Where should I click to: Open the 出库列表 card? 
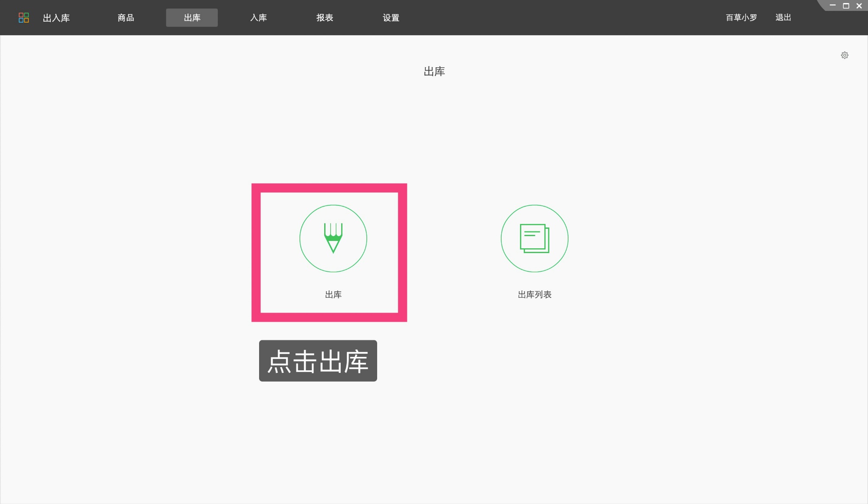point(535,252)
